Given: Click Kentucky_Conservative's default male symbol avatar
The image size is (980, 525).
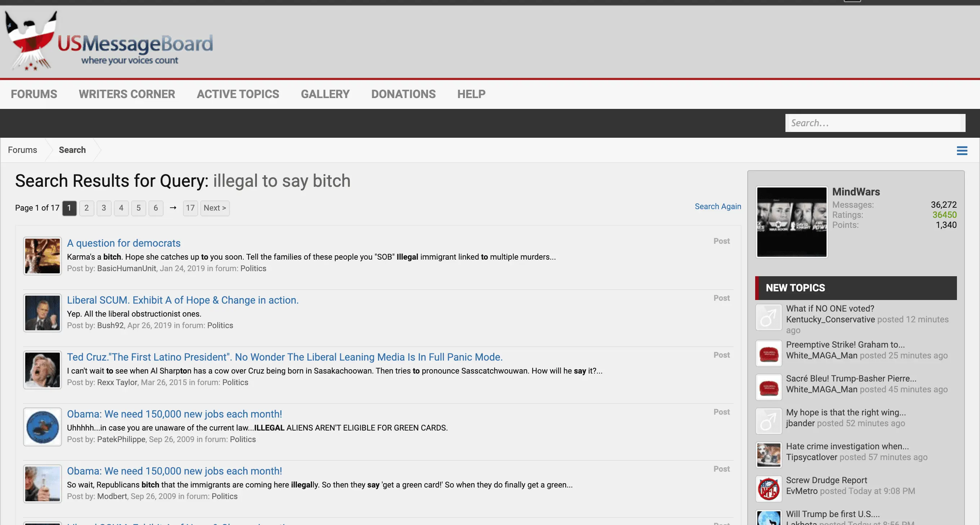Looking at the screenshot, I should (x=768, y=317).
